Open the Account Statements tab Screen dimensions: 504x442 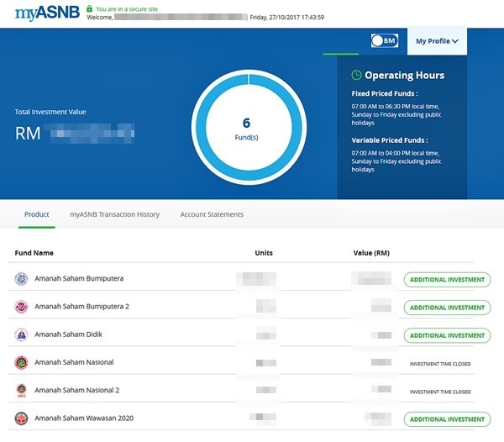212,214
